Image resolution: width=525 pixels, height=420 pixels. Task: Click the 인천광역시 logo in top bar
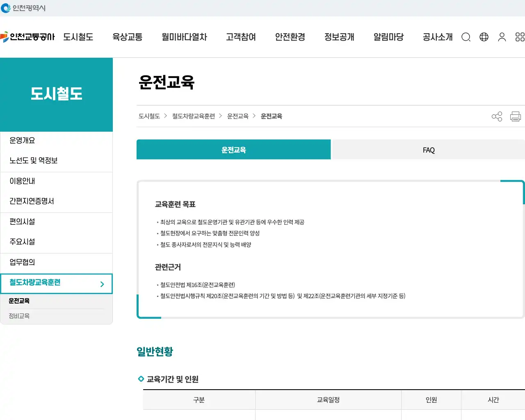click(23, 8)
